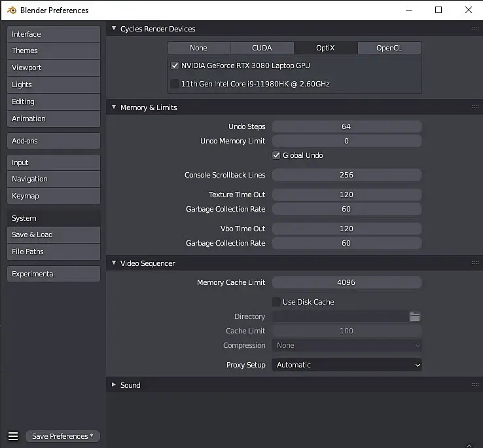Click the Memory & Limits panel grip
This screenshot has height=448, width=483.
click(475, 107)
